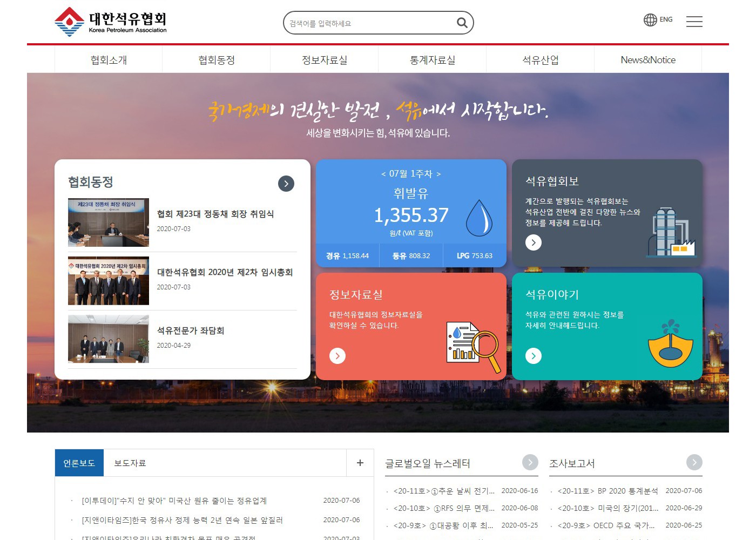
Task: Open article 협회 제23대 정동채 회장 취임식
Action: click(x=215, y=214)
